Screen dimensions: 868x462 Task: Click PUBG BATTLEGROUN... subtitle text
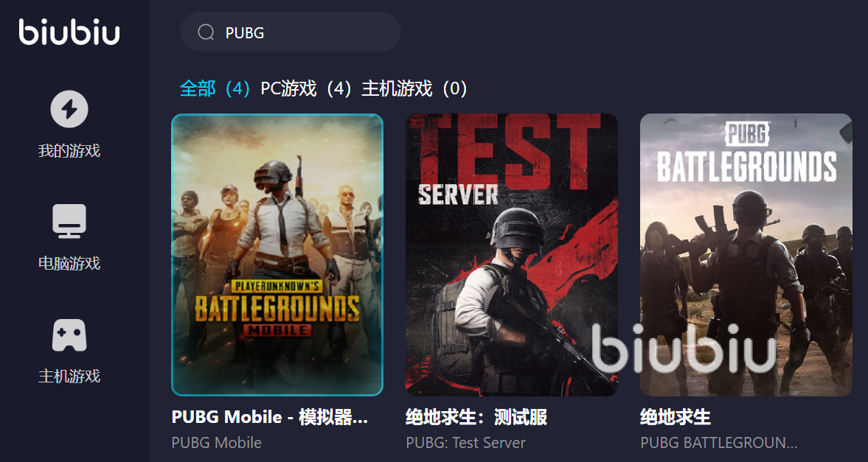coord(718,443)
